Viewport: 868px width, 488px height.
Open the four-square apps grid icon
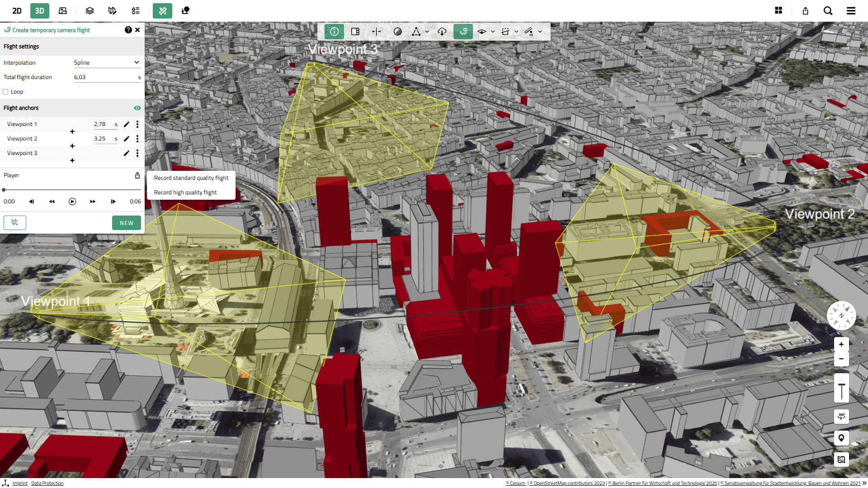778,11
